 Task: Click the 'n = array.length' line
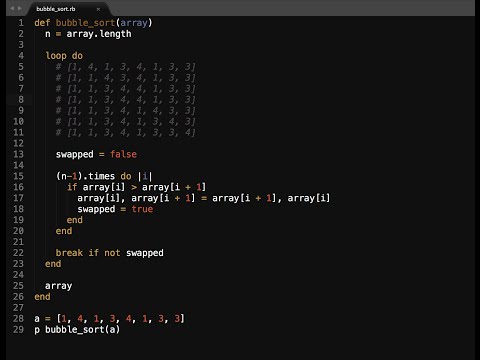[88, 34]
